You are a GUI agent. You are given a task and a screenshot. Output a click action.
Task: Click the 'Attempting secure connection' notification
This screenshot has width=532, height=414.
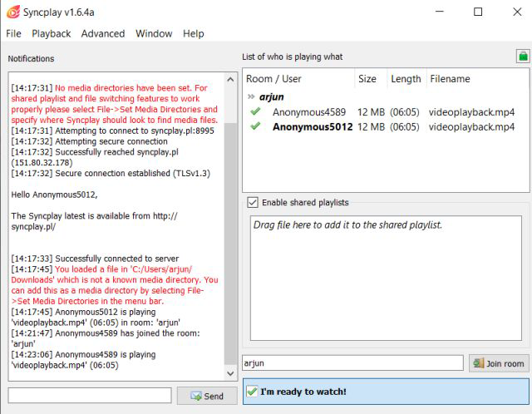89,141
